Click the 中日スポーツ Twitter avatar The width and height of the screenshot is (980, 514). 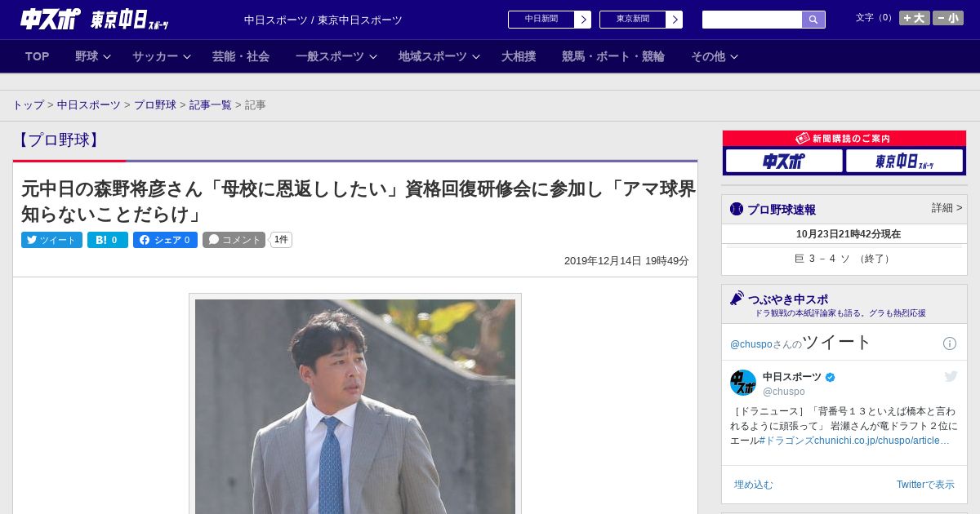[743, 383]
